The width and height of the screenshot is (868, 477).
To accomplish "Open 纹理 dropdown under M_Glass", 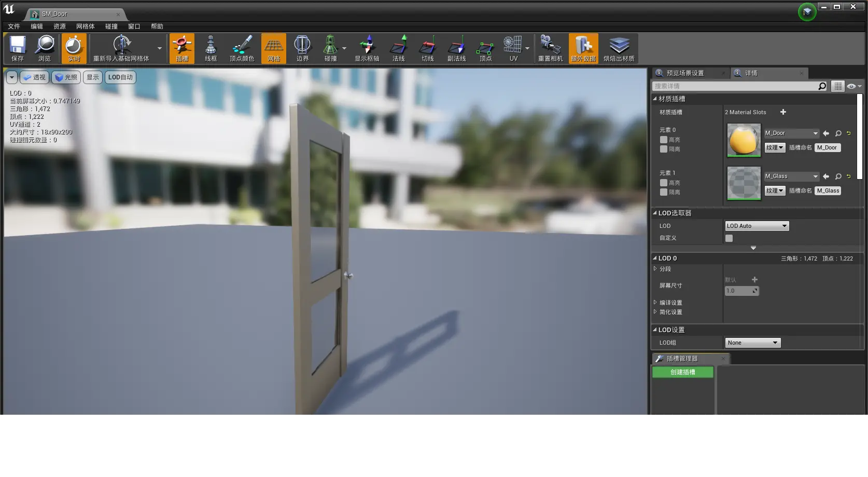I will 775,190.
